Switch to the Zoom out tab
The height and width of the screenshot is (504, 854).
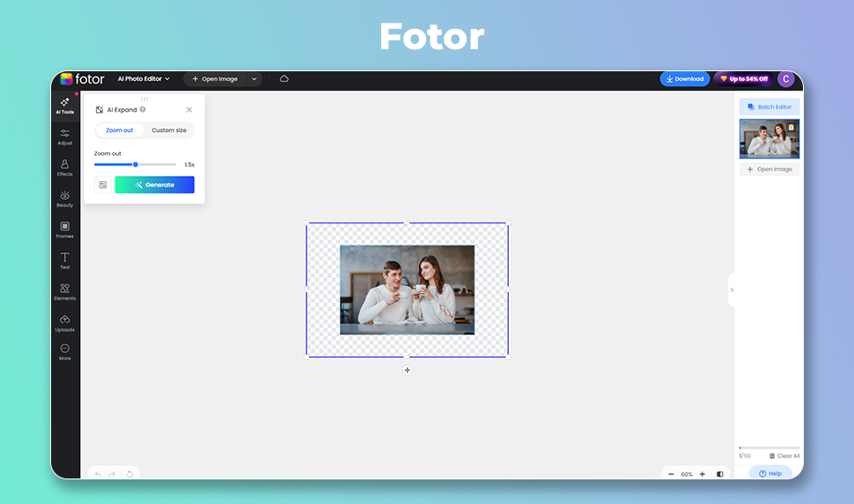tap(119, 130)
